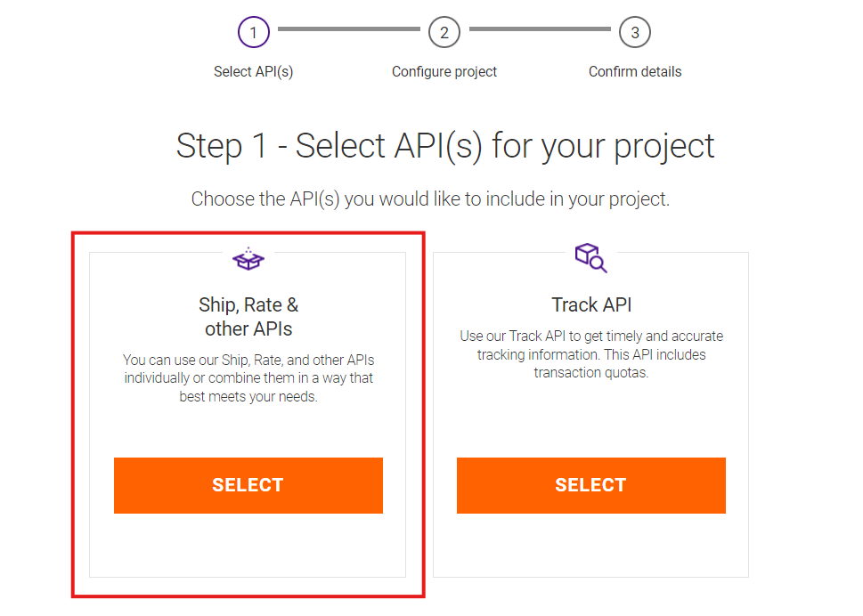863x616 pixels.
Task: Click the 'Ship, Rate & other APIs' card title
Action: tap(248, 317)
